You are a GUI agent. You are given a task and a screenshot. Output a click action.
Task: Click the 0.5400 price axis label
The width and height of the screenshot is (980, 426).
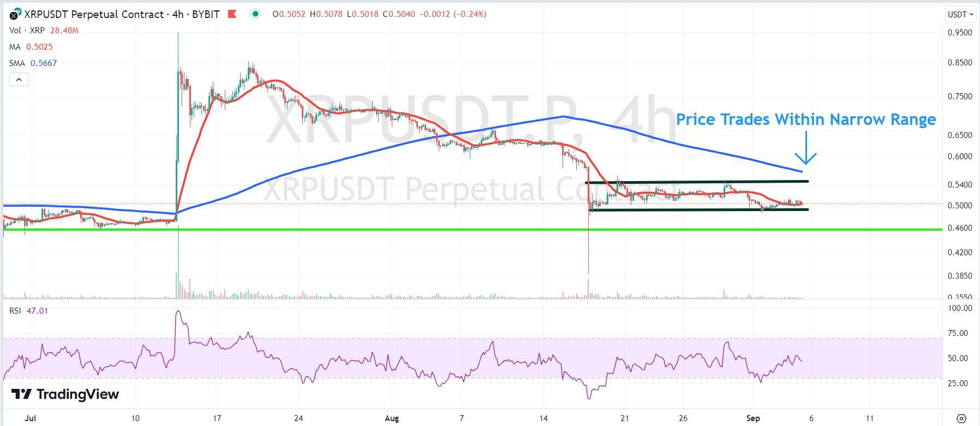960,185
